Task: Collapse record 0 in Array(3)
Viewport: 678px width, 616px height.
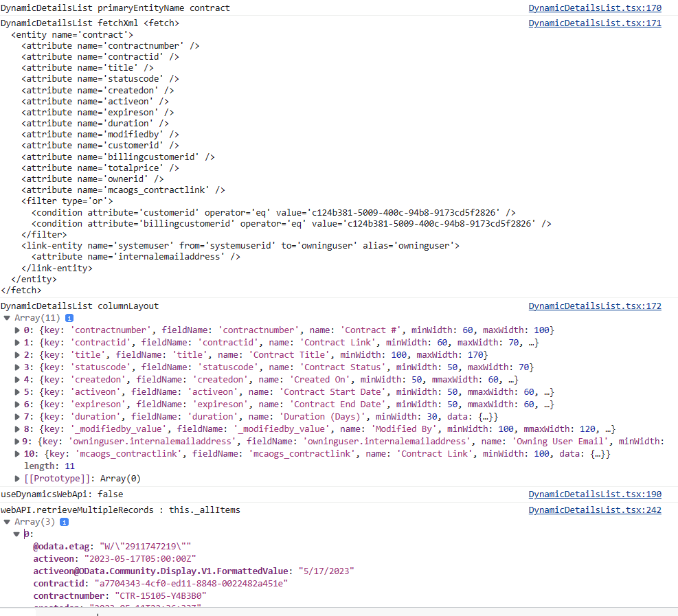Action: pos(16,534)
